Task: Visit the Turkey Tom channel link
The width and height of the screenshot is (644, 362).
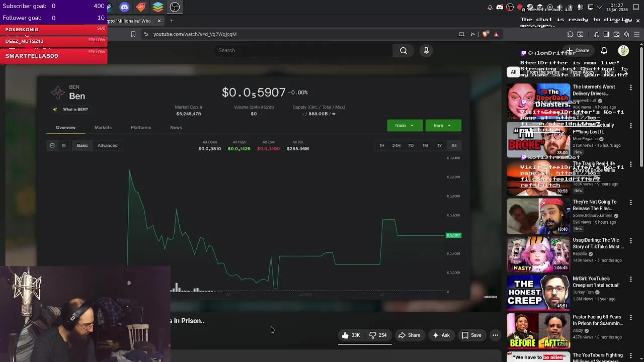Action: [584, 292]
